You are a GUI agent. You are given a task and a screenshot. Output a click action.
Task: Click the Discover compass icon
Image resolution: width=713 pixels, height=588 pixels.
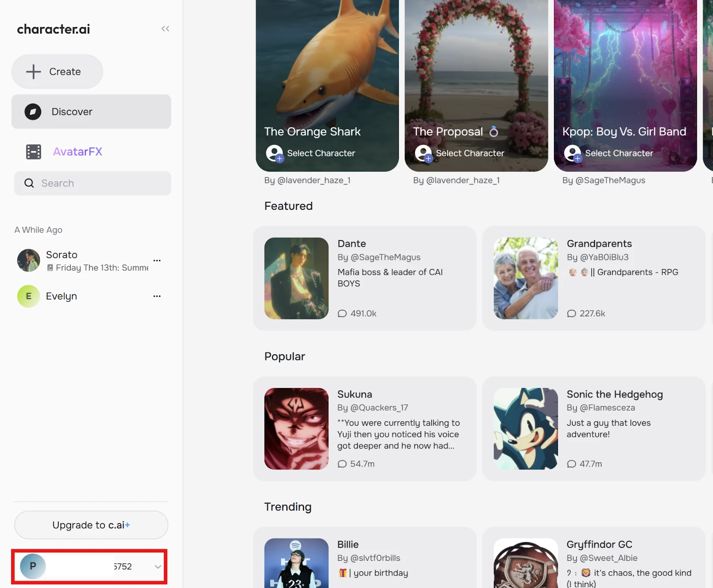[33, 112]
